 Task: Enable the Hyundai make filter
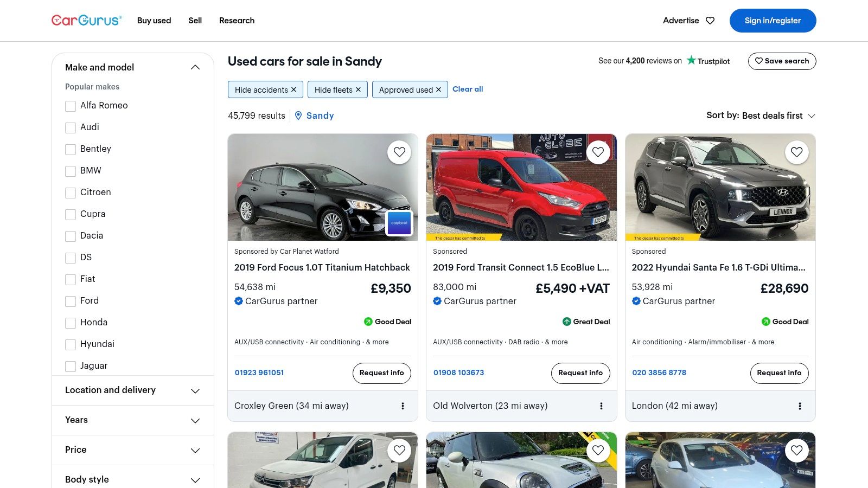point(71,345)
